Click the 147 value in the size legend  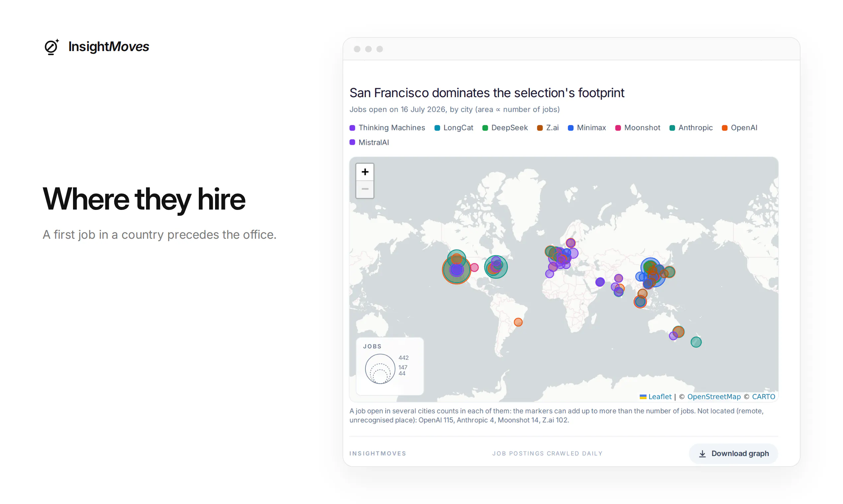(x=403, y=367)
